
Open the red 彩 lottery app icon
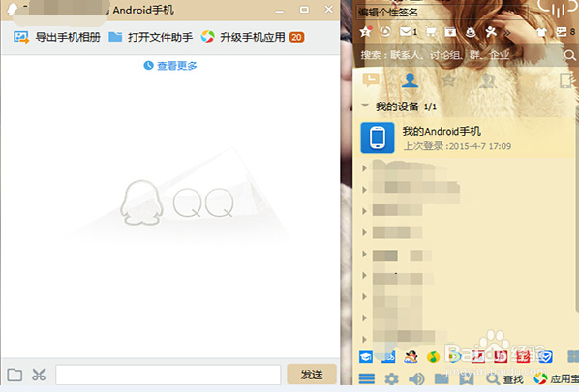coord(523,356)
